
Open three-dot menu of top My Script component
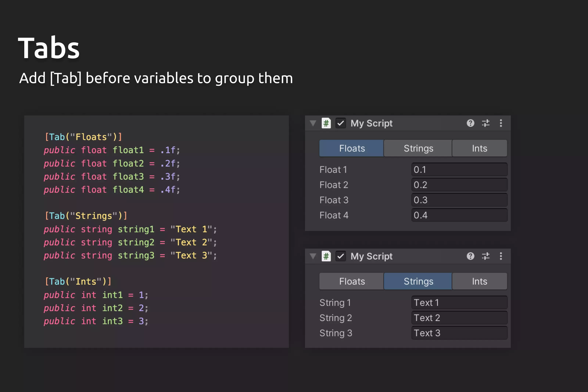tap(501, 123)
